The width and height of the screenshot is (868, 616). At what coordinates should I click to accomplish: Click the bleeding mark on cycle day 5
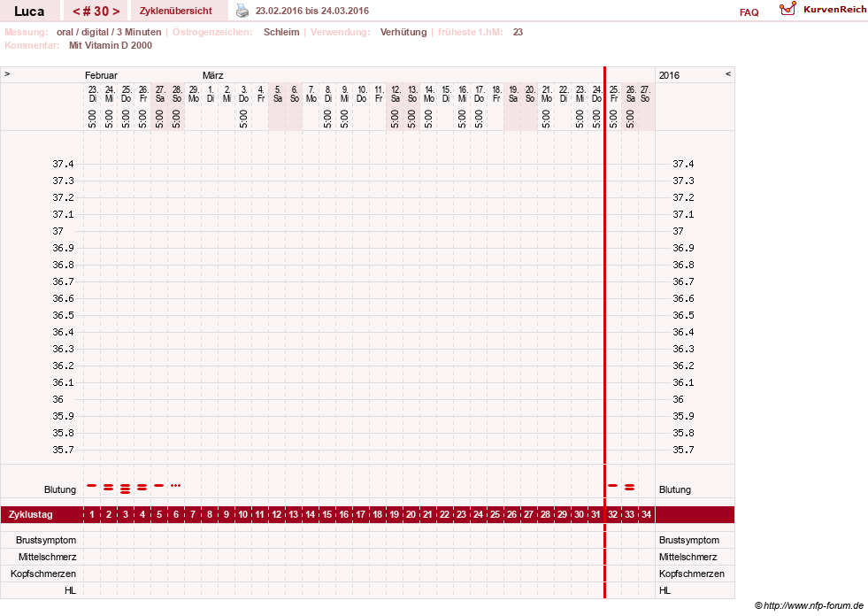(159, 485)
